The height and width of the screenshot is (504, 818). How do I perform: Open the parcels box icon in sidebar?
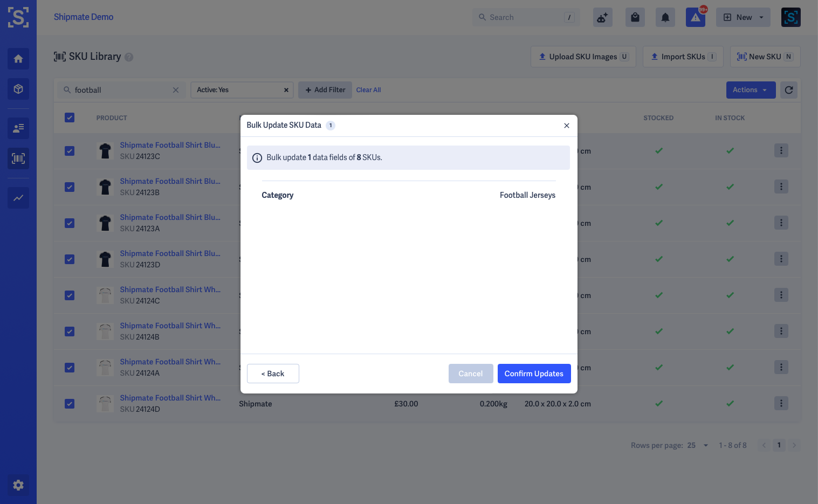click(18, 89)
